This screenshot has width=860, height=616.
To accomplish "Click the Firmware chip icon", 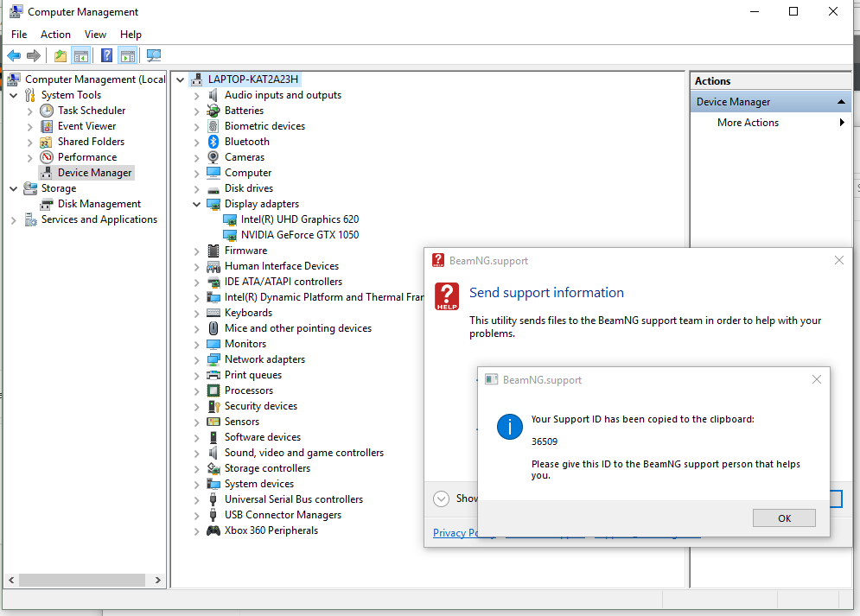I will pyautogui.click(x=213, y=251).
